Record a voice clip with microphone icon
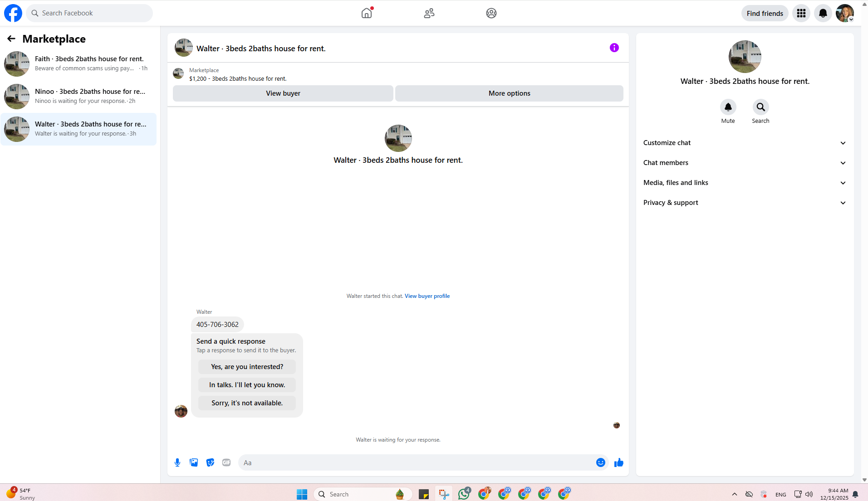Viewport: 868px width, 501px height. pyautogui.click(x=177, y=462)
